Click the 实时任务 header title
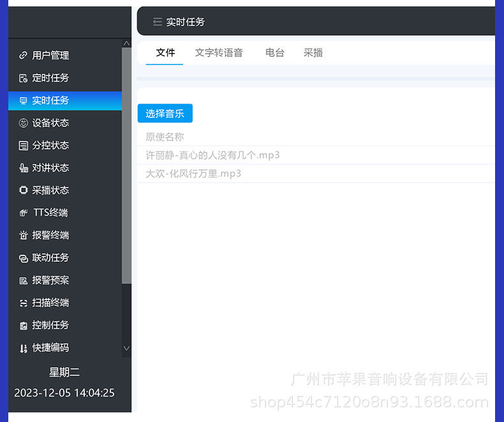 (186, 22)
